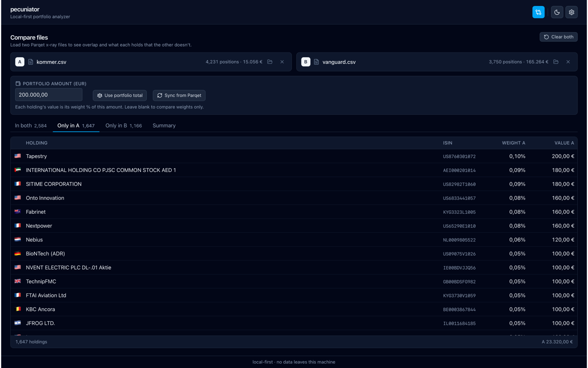
Task: Sort by the VALUE A column header
Action: coord(564,143)
